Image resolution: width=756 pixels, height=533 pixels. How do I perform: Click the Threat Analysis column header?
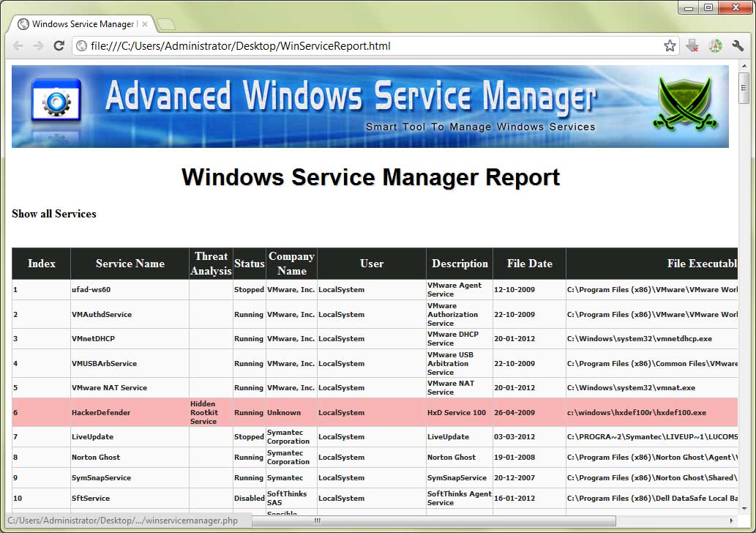(x=211, y=264)
